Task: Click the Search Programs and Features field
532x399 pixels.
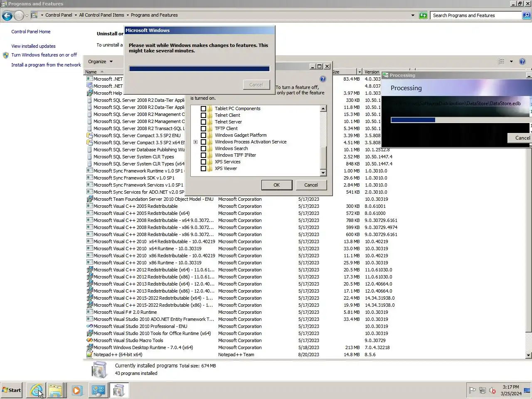Action: (x=476, y=15)
